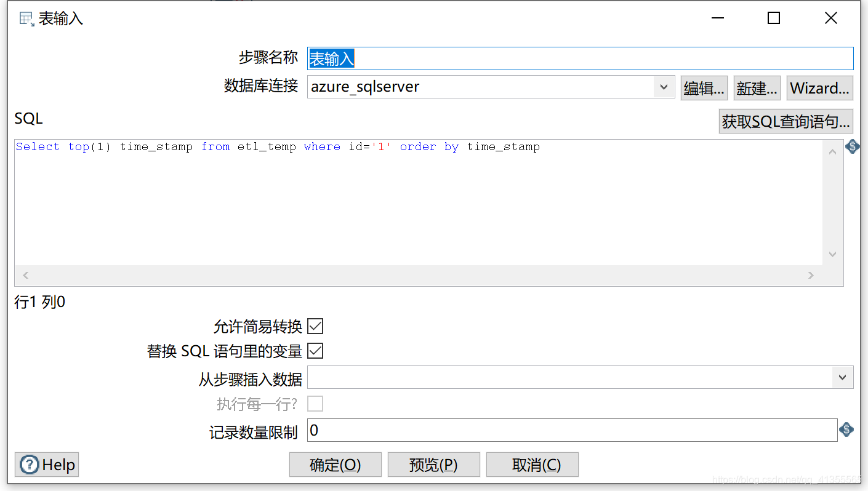Click the 记录数量限制 input field
This screenshot has height=491, width=868.
click(x=573, y=430)
